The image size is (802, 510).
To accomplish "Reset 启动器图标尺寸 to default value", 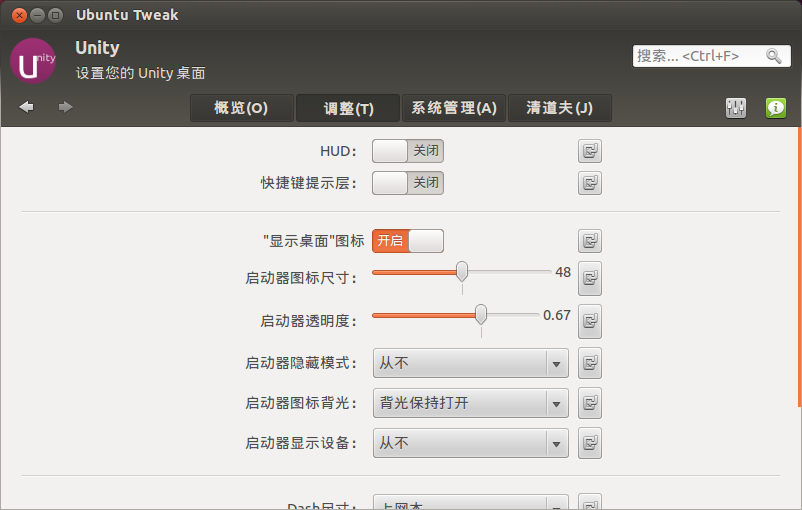I will click(590, 278).
